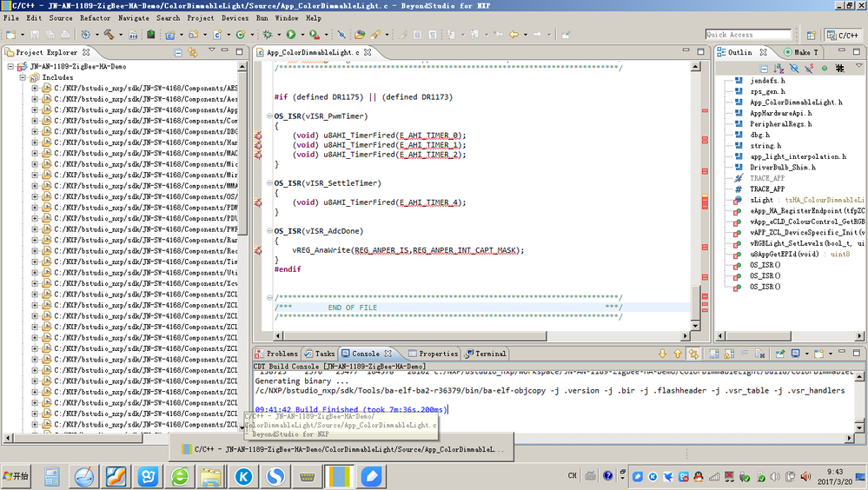Click the Quick Access search field
The width and height of the screenshot is (868, 490).
pos(747,35)
